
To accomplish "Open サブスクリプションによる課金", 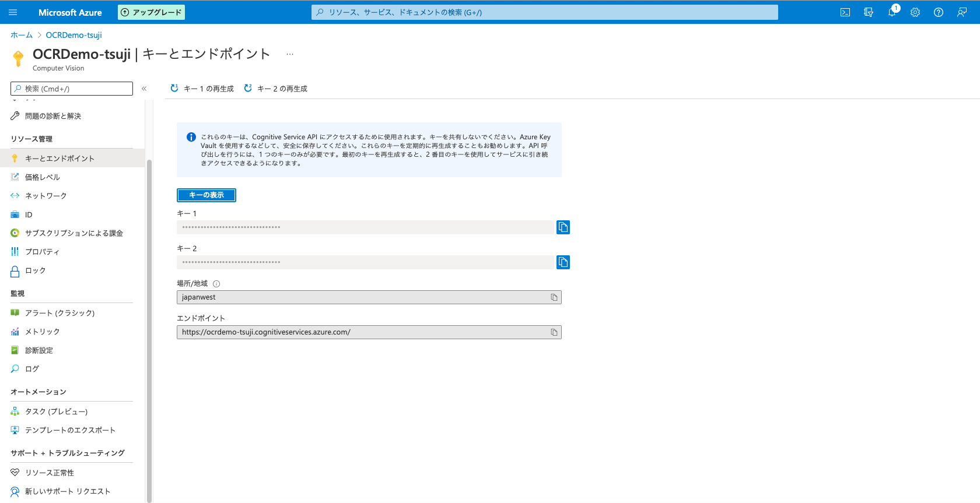I will (72, 233).
